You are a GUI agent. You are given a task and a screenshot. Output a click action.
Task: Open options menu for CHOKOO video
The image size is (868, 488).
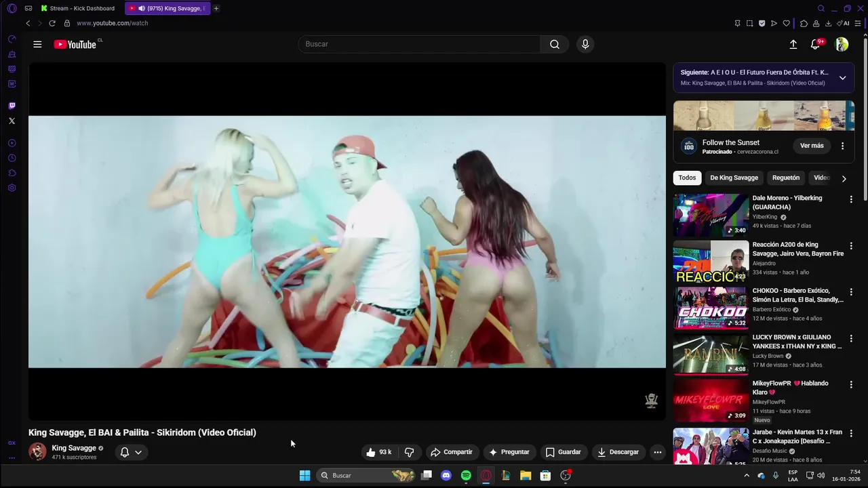(x=851, y=291)
